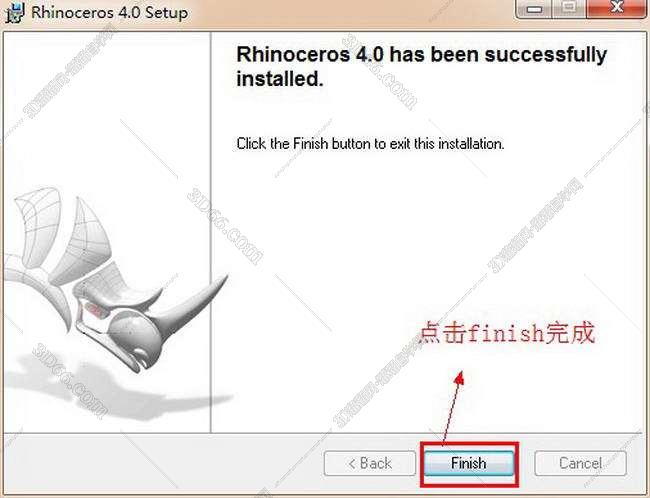Click the 3D66.com watermark over the rhino shadow
This screenshot has height=498, width=650.
(x=70, y=381)
